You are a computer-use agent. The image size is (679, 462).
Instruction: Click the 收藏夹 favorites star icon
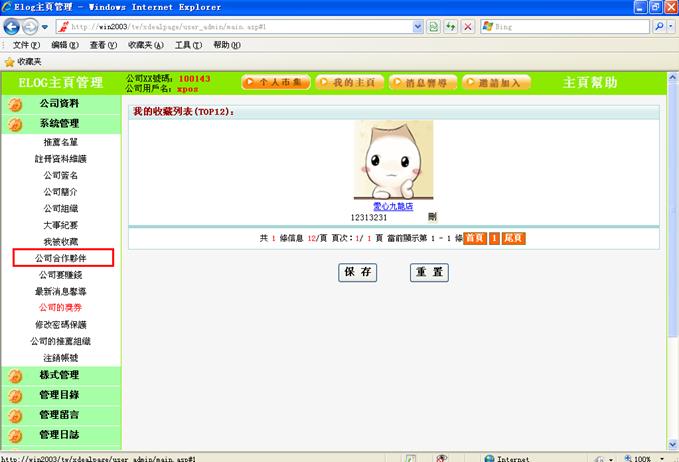coord(9,61)
